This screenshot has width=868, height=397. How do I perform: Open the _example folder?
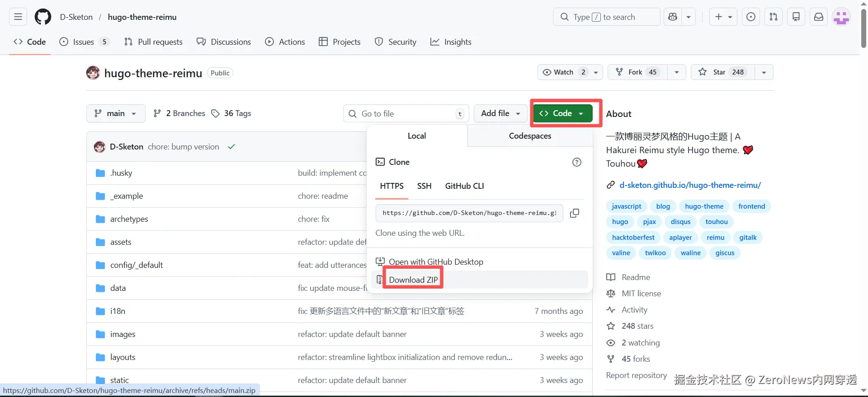tap(127, 196)
